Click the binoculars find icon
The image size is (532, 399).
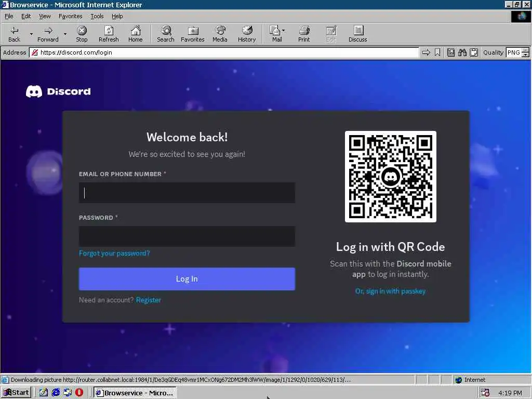point(462,52)
